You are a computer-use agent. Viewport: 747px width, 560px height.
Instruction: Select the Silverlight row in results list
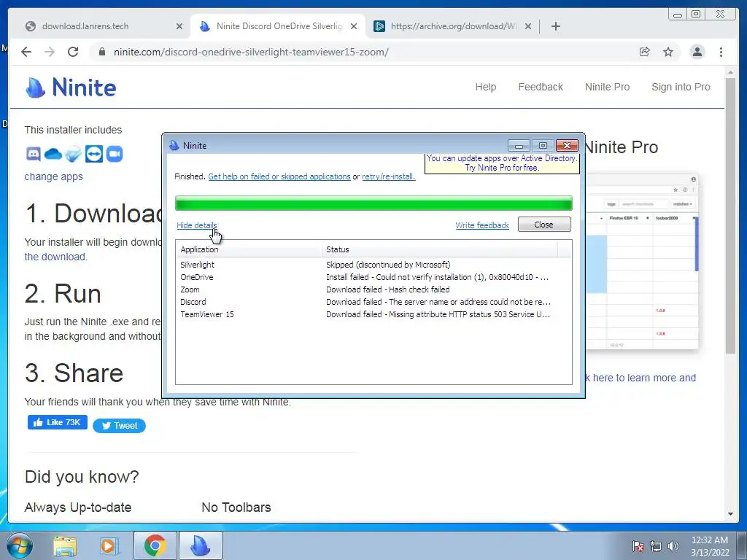coord(373,265)
